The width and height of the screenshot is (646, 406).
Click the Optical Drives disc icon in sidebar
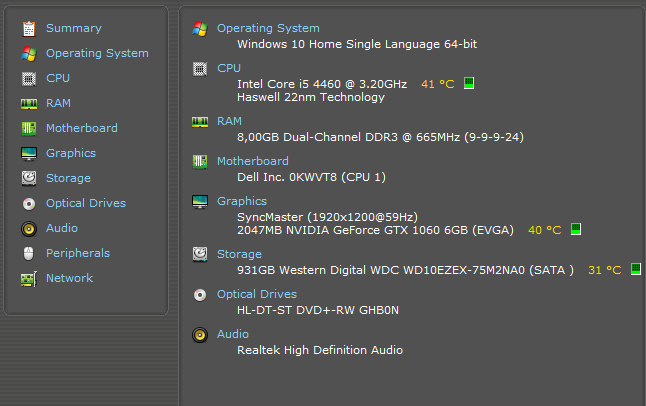pos(29,204)
